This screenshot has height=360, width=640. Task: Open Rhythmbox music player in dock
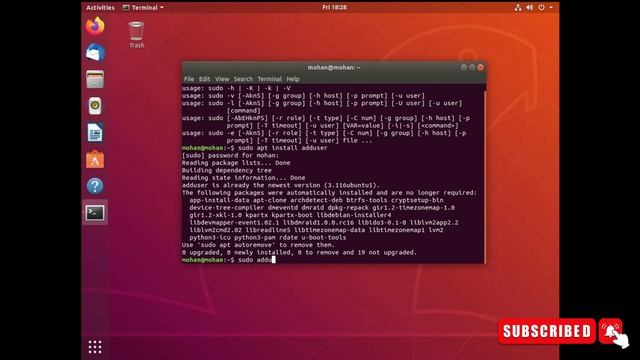[95, 106]
